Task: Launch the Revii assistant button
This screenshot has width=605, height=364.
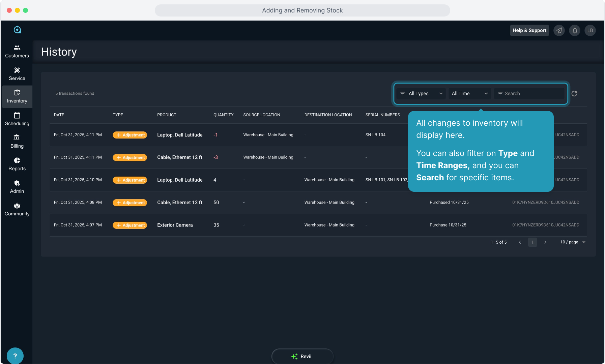Action: [302, 356]
